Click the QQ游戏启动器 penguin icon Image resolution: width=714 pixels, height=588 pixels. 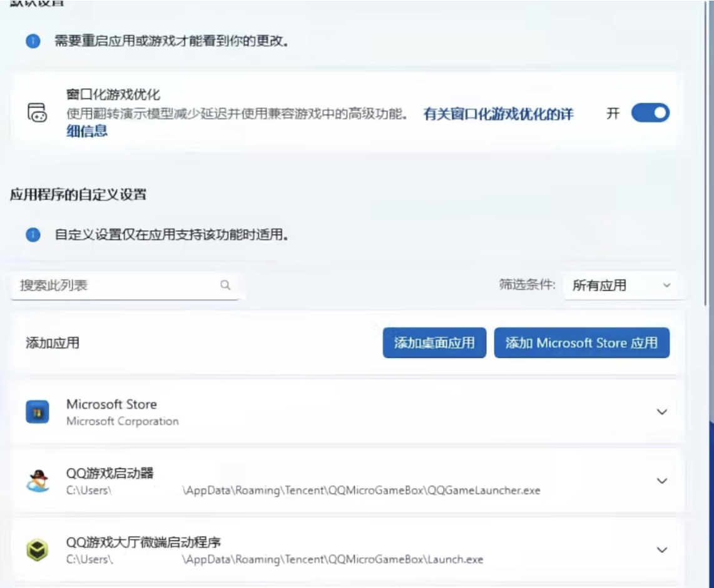[38, 481]
